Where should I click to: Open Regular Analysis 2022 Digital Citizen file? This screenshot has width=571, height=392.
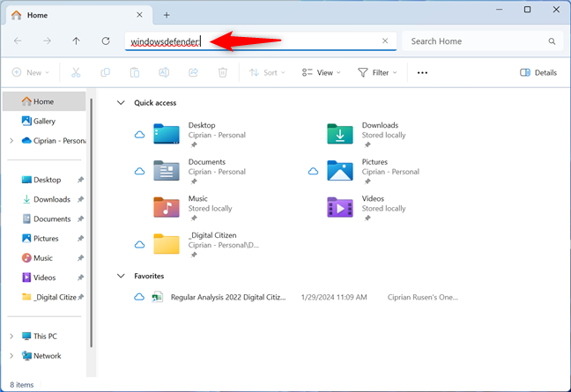[x=227, y=298]
